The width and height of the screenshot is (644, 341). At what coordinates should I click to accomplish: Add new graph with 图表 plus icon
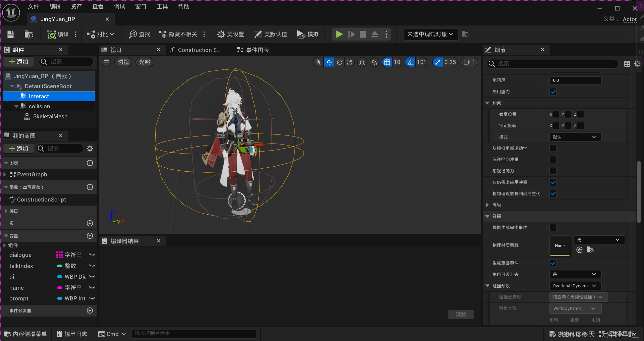90,163
